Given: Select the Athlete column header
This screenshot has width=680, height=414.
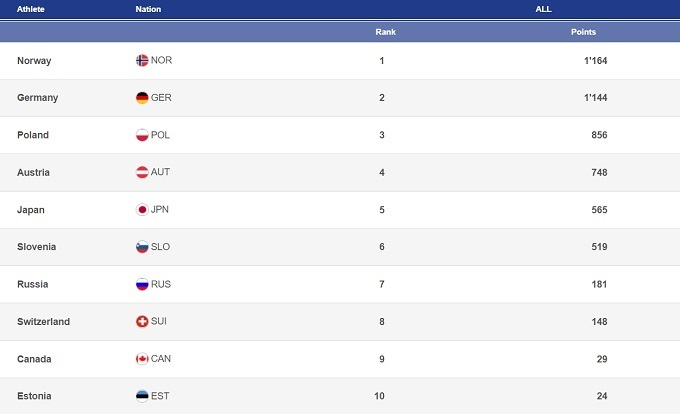Looking at the screenshot, I should [x=31, y=9].
